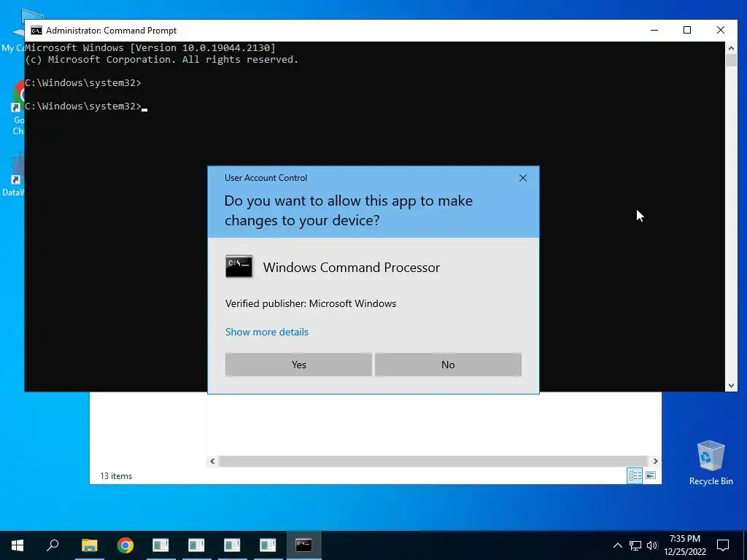
Task: Close the User Account Control dialog
Action: point(522,178)
